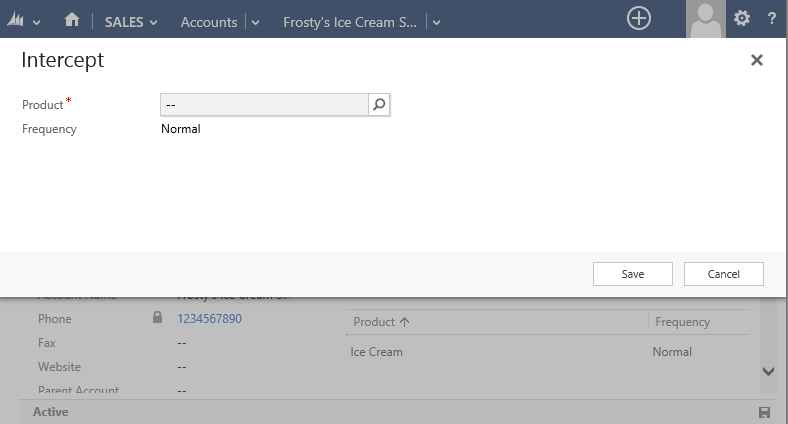This screenshot has width=788, height=424.
Task: Click the Product lookup magnifier icon
Action: (379, 104)
